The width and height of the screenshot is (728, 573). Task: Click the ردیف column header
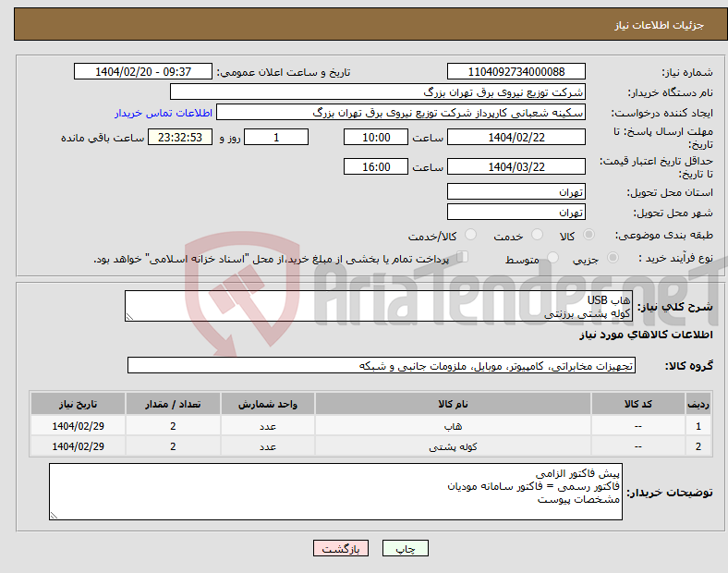coord(698,404)
